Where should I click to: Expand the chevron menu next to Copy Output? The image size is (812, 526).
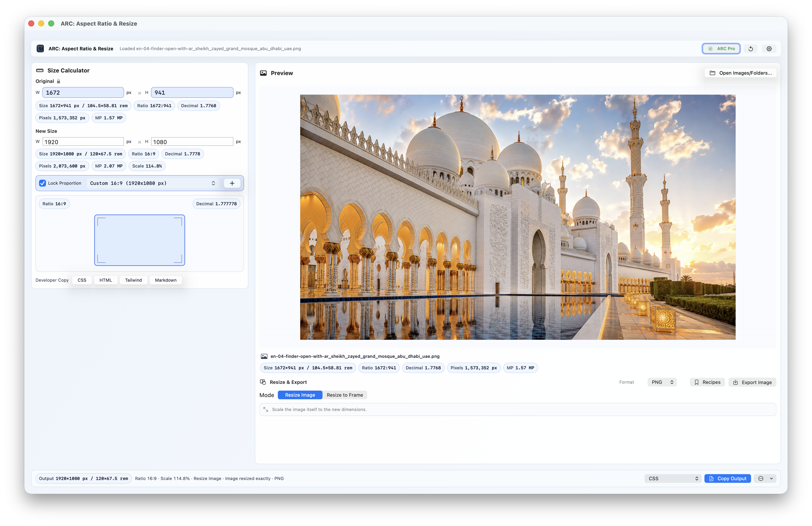pos(771,478)
